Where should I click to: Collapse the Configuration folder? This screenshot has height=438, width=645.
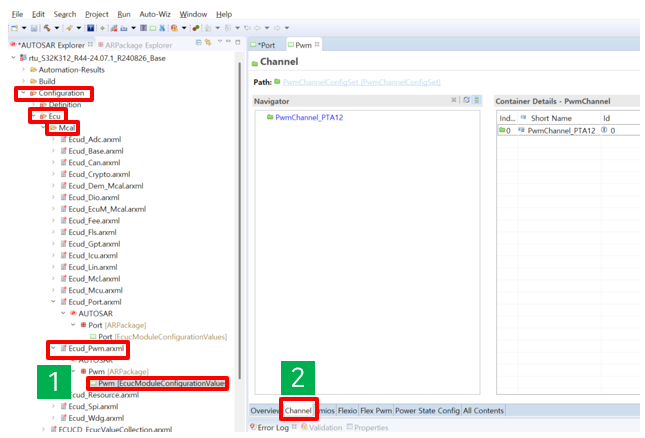[x=23, y=93]
